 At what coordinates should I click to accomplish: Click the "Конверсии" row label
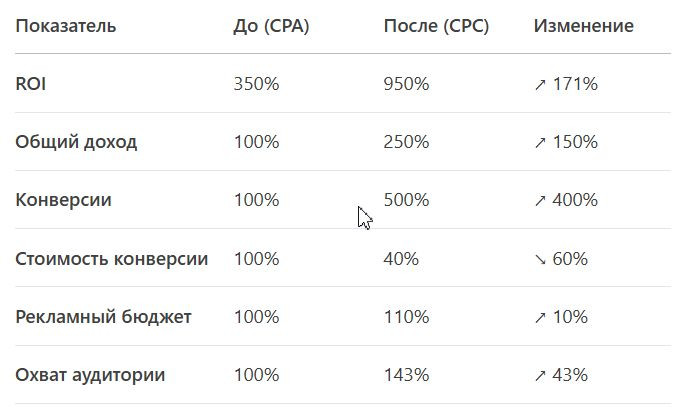(63, 200)
